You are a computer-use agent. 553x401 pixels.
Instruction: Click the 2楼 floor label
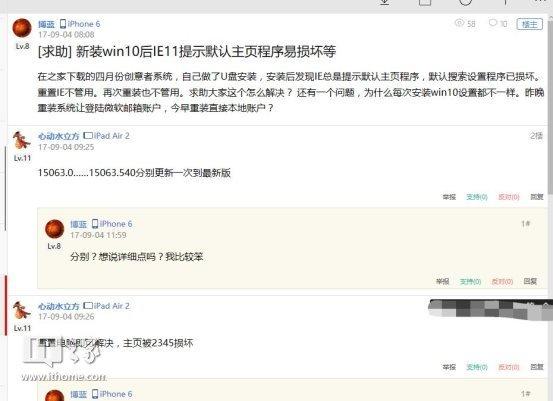click(x=536, y=136)
